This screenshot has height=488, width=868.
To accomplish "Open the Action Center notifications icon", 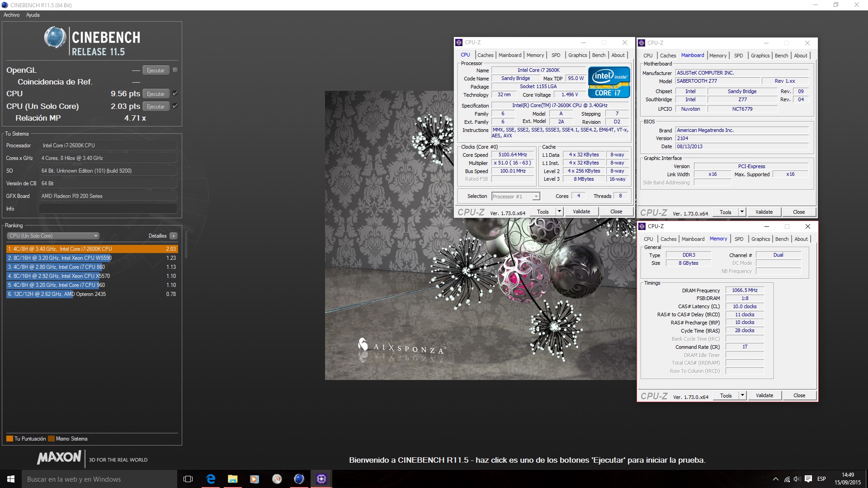I will (808, 479).
